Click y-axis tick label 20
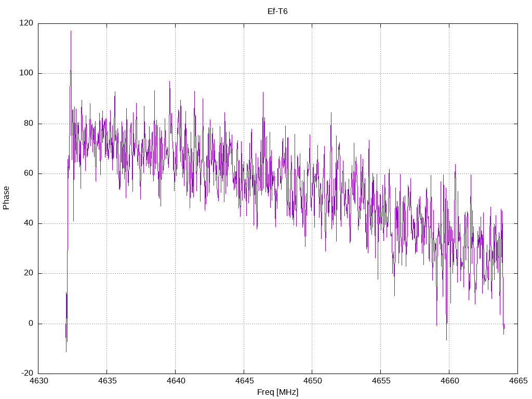The height and width of the screenshot is (399, 532). 29,273
